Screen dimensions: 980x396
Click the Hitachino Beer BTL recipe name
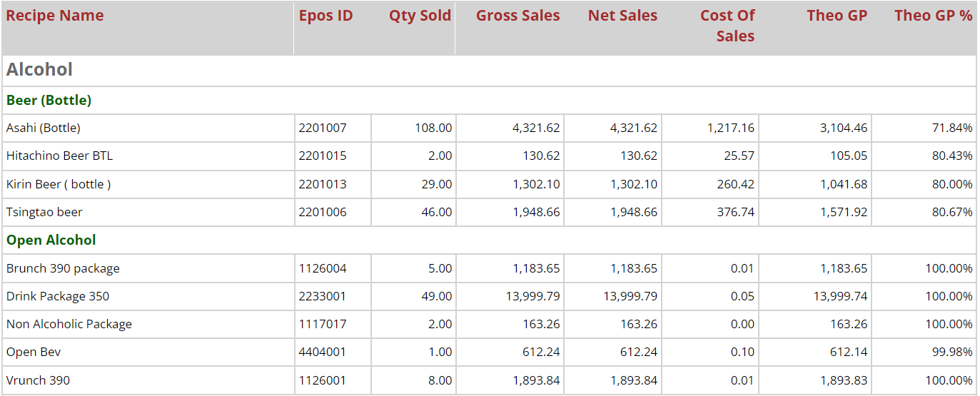pyautogui.click(x=59, y=156)
